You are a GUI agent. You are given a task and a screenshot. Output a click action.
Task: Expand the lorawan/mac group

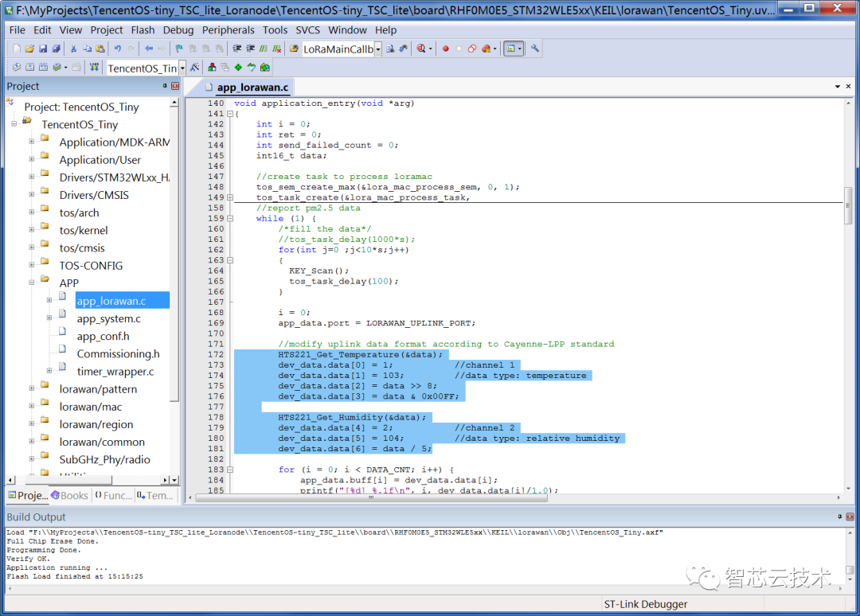[x=32, y=406]
